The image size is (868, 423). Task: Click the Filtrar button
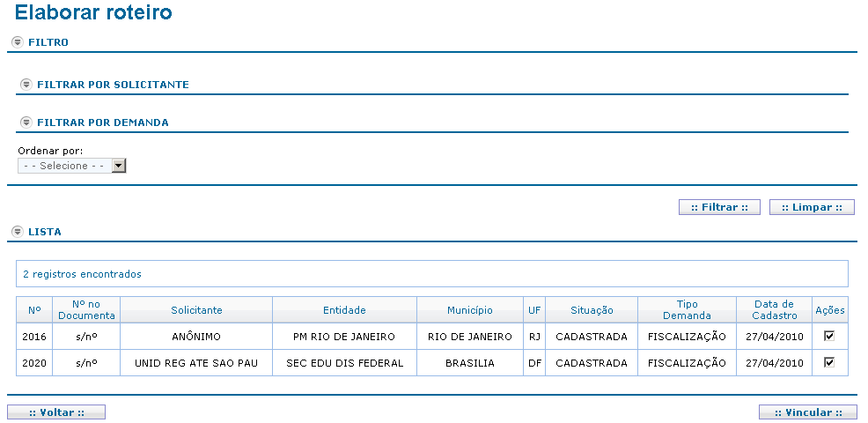719,207
